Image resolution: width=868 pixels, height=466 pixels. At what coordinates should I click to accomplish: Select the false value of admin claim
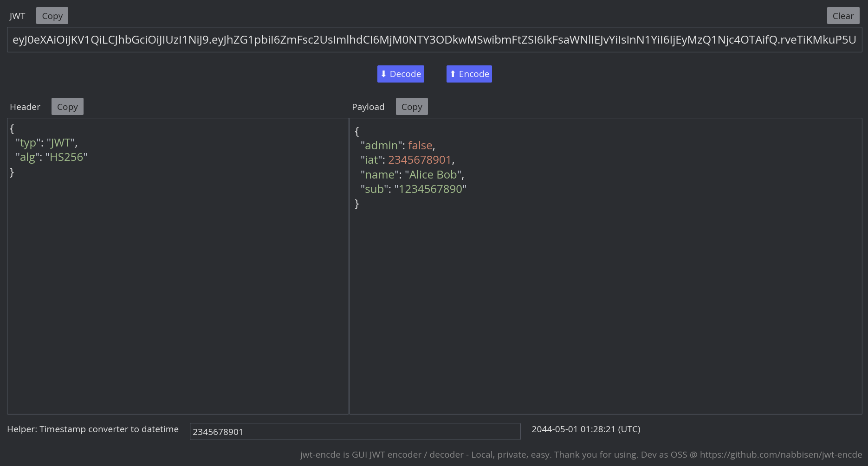pyautogui.click(x=420, y=145)
